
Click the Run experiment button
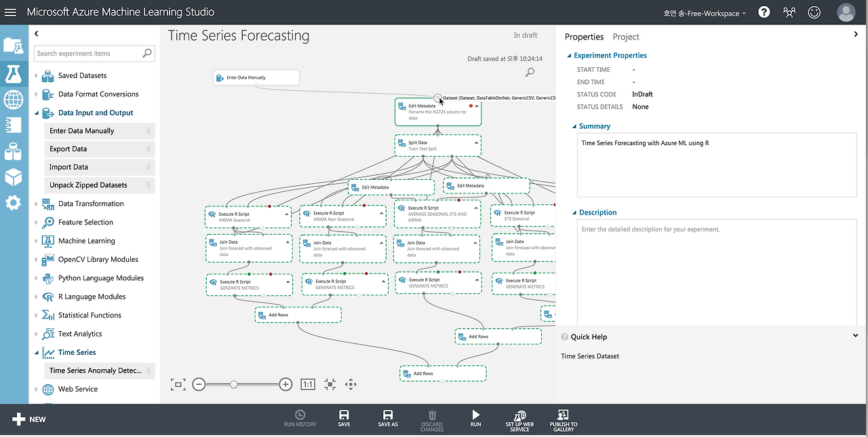click(475, 418)
